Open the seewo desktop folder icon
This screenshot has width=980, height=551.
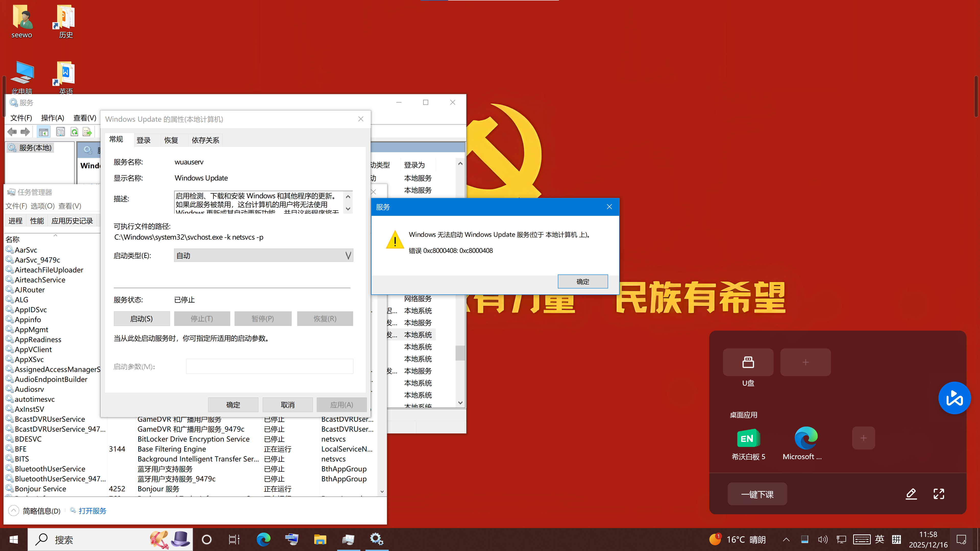(22, 22)
